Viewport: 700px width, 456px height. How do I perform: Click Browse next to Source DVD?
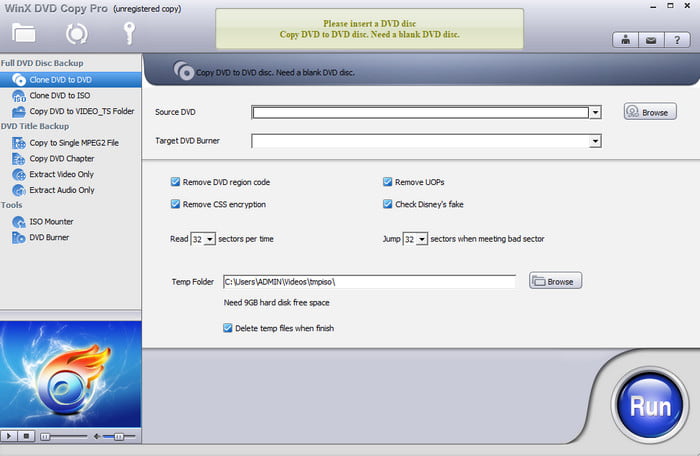pos(650,112)
